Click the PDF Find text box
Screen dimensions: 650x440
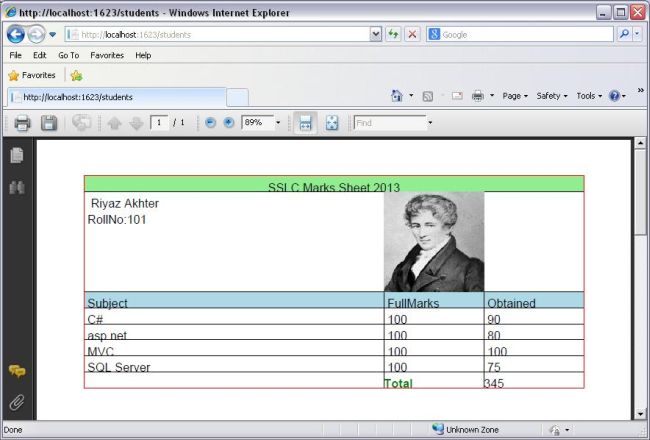pos(390,123)
